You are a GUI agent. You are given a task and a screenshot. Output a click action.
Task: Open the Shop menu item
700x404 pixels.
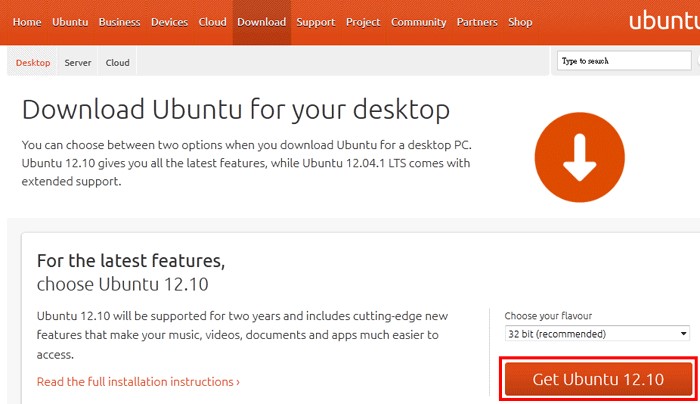pos(520,22)
